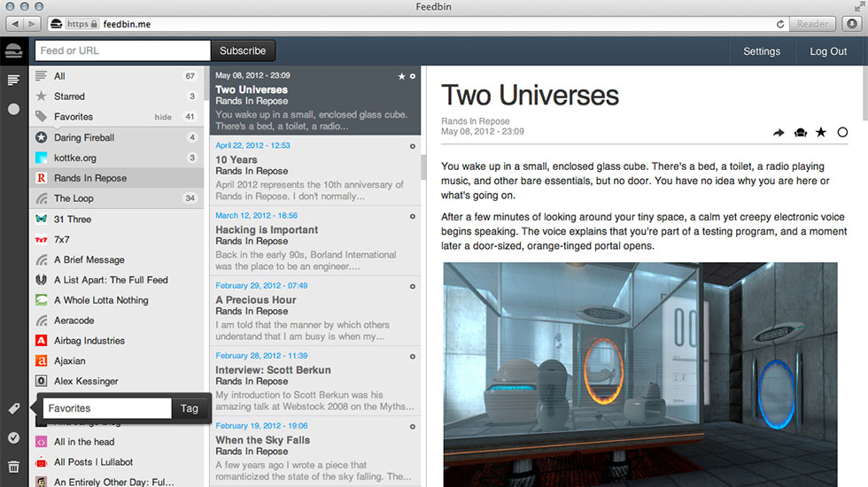Hide the Favorites tag group
Image resolution: width=868 pixels, height=487 pixels.
coord(163,117)
